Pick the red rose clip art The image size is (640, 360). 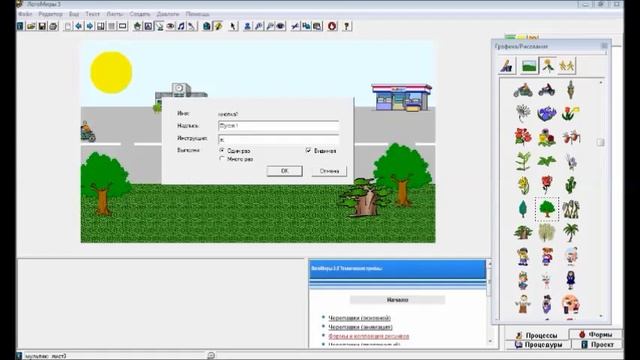click(547, 184)
